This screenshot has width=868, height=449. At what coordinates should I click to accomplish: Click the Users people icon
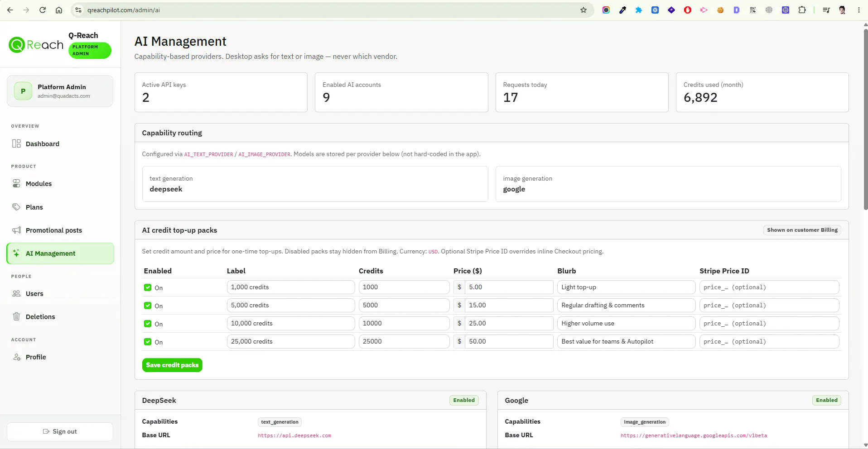[16, 293]
